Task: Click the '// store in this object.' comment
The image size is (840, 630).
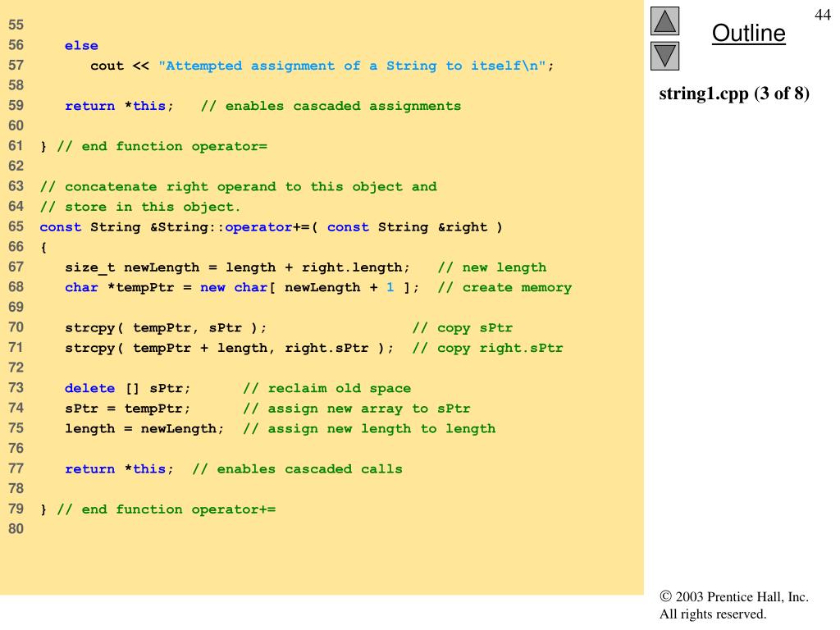Action: pos(139,207)
